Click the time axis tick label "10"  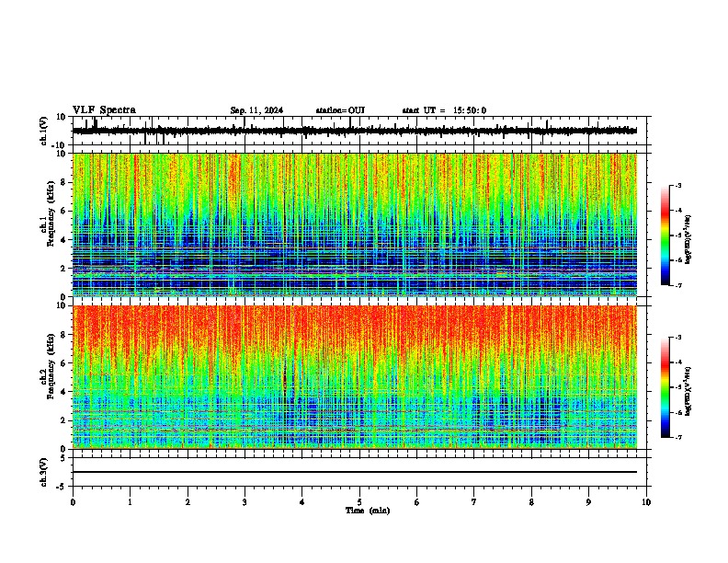click(x=646, y=502)
